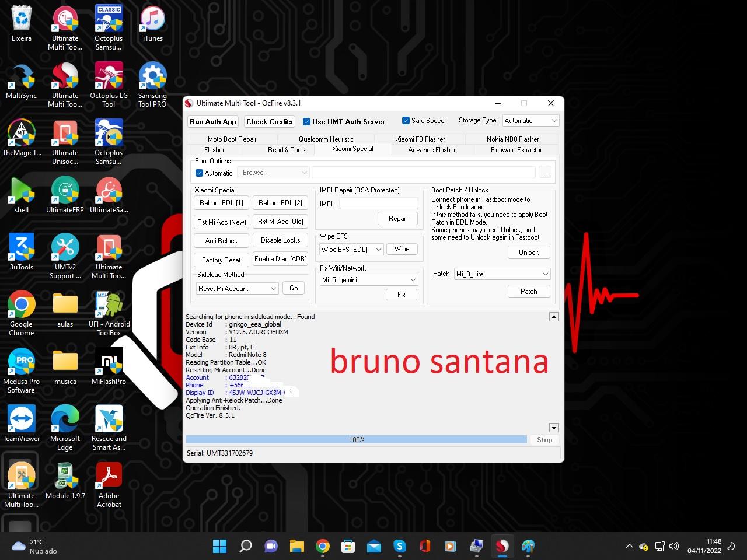Screen dimensions: 747x560
Task: Click the IMEI input field
Action: pyautogui.click(x=378, y=204)
